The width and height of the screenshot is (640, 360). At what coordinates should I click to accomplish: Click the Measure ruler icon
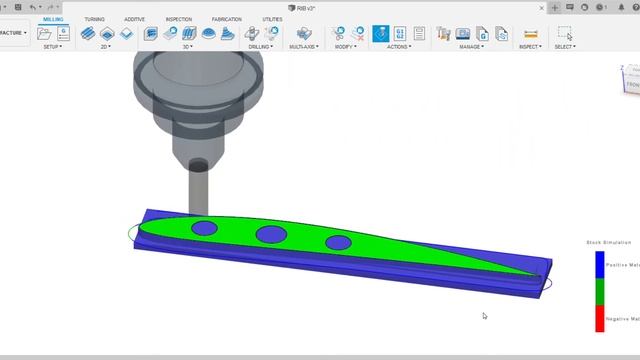click(531, 34)
